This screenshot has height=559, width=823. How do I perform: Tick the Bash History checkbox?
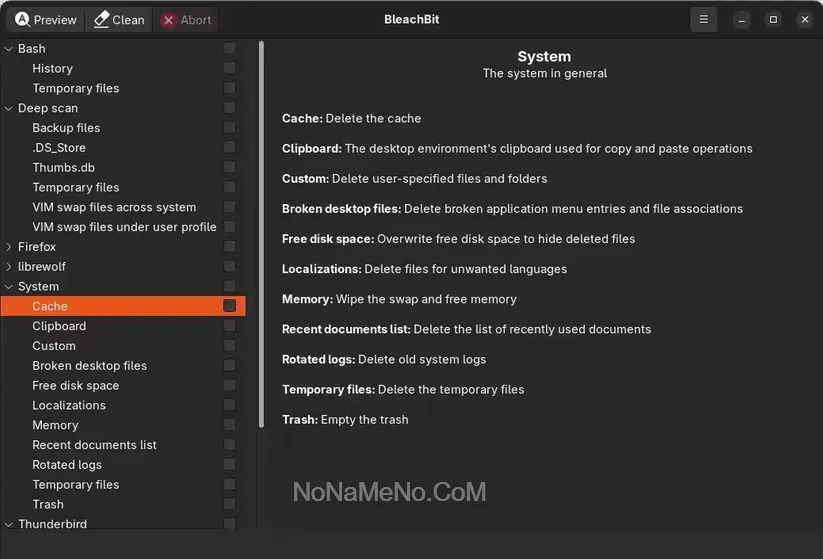click(x=230, y=68)
